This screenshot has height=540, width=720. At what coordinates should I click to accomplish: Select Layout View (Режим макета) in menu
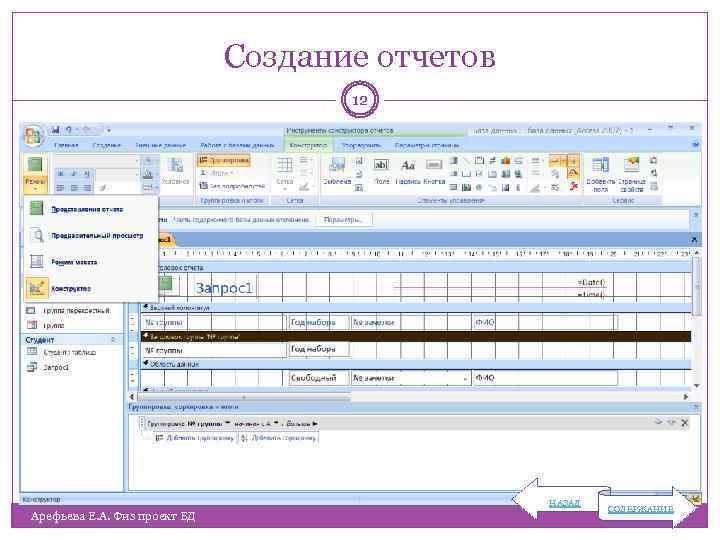click(91, 262)
